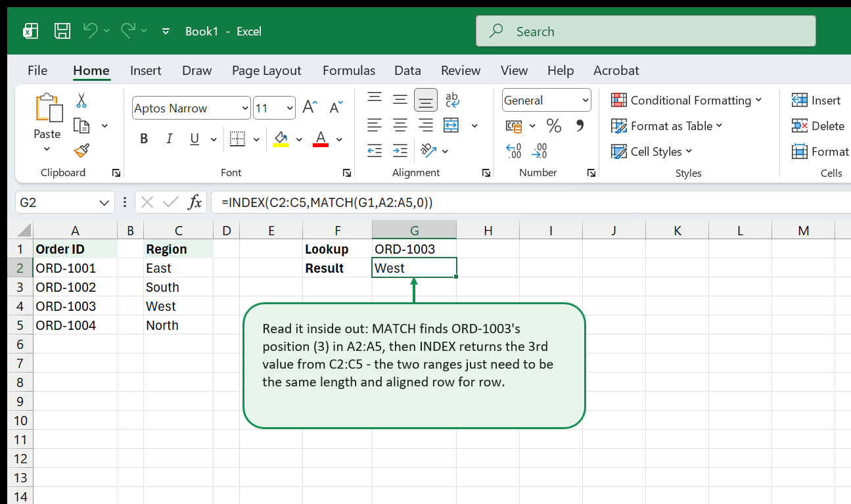The image size is (851, 504).
Task: Open the font size dropdown
Action: point(290,108)
